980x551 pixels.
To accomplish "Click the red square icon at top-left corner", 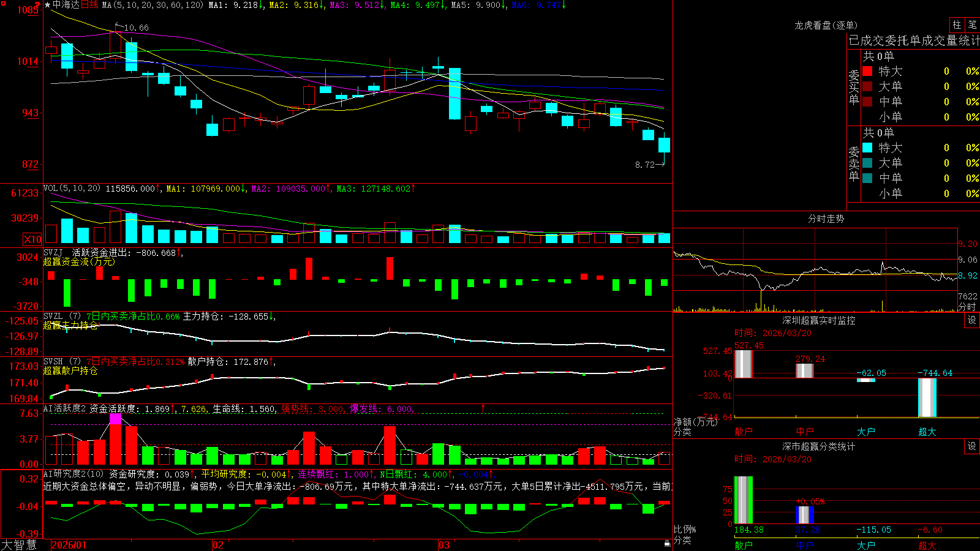I will 2,2.
